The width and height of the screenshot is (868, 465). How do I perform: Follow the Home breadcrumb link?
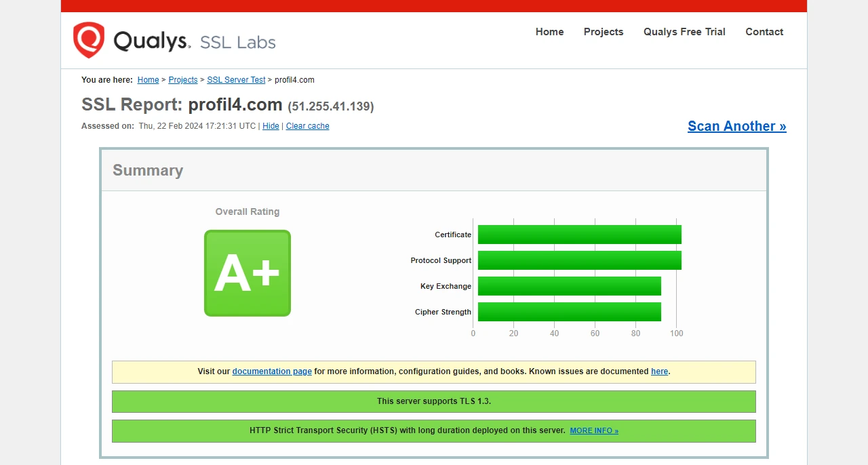pos(148,80)
